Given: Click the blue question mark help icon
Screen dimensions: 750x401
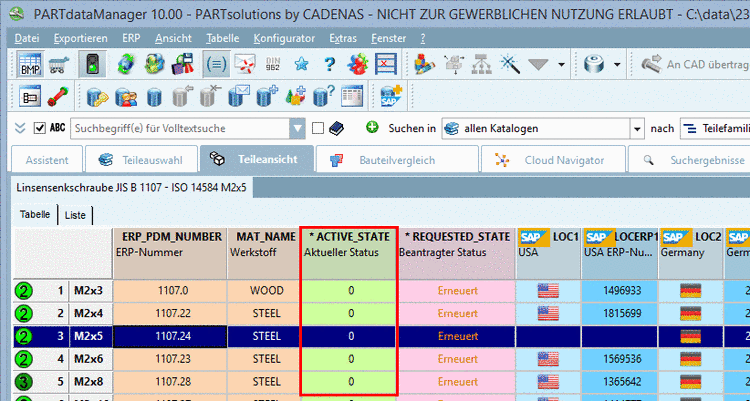Looking at the screenshot, I should 329,64.
